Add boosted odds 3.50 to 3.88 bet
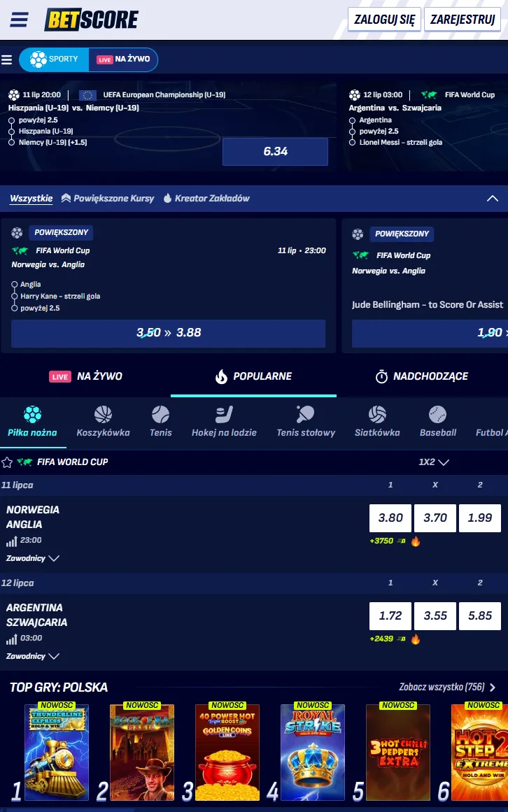508x812 pixels. (x=169, y=333)
